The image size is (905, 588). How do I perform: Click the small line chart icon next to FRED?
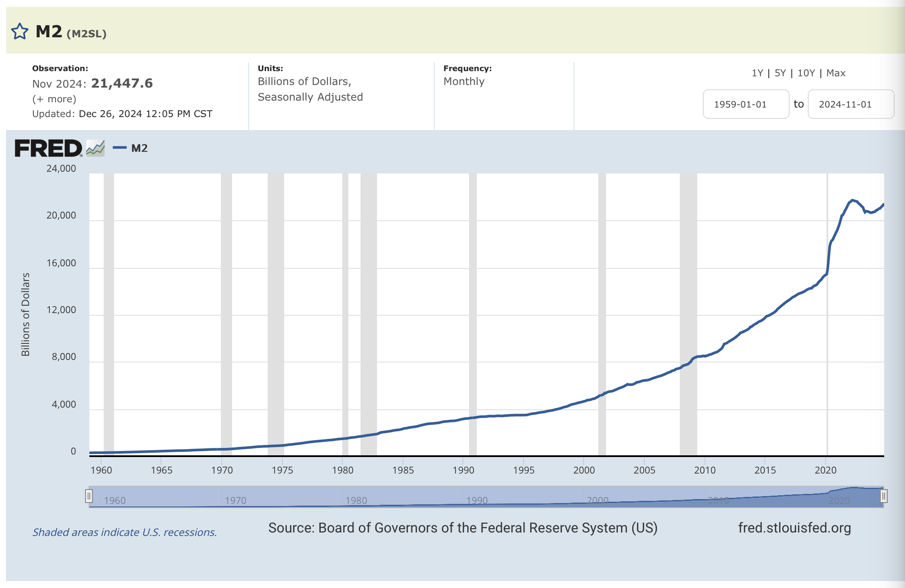coord(95,148)
